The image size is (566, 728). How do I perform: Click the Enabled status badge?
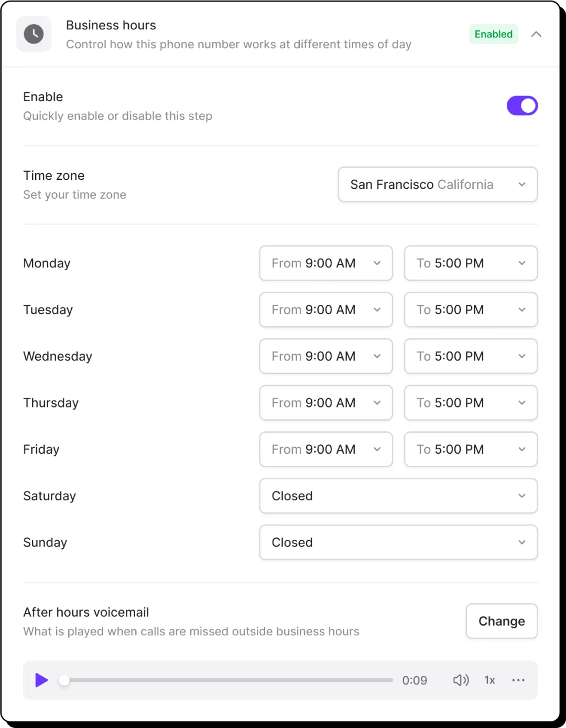493,34
